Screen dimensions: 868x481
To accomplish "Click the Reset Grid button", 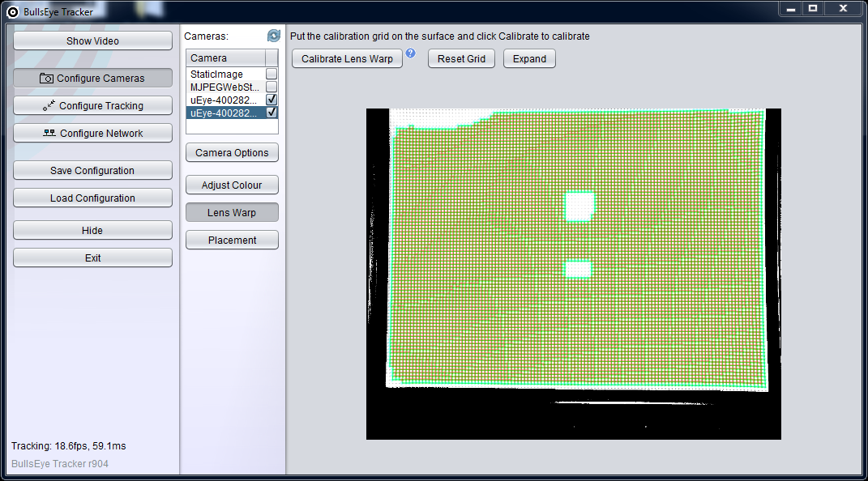I will coord(461,59).
